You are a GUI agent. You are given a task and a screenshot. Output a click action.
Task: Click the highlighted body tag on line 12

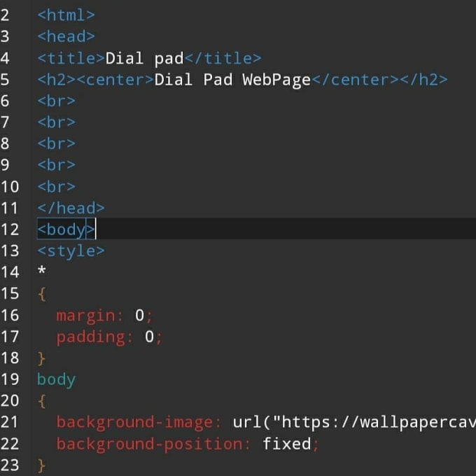66,230
